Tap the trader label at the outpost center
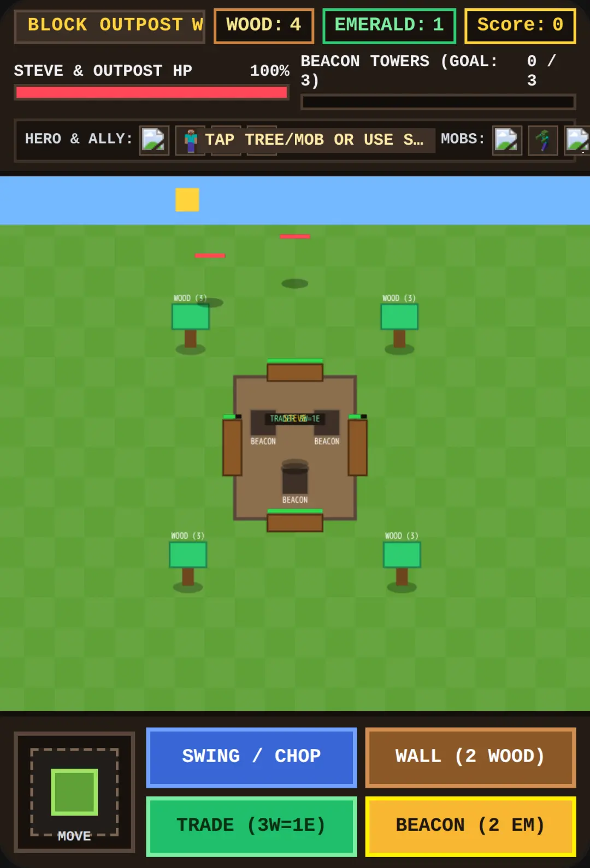590x868 pixels. pyautogui.click(x=295, y=419)
